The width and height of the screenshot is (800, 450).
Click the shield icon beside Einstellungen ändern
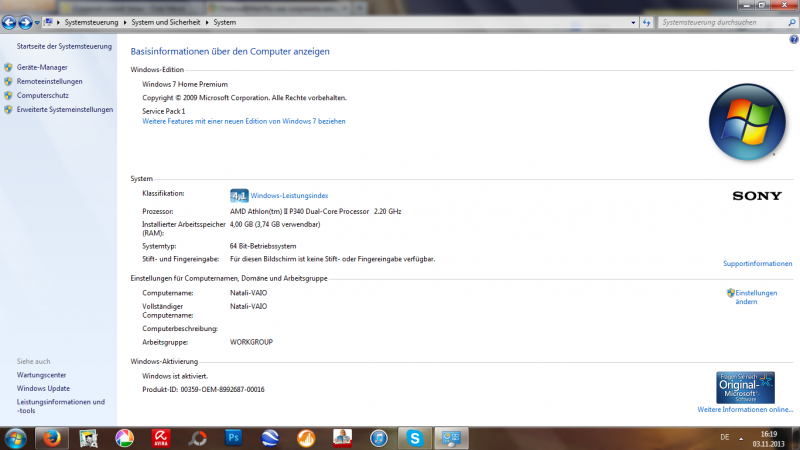click(x=731, y=293)
